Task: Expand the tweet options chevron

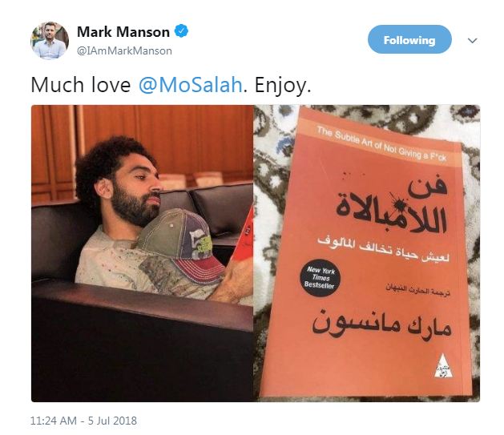Action: 472,41
